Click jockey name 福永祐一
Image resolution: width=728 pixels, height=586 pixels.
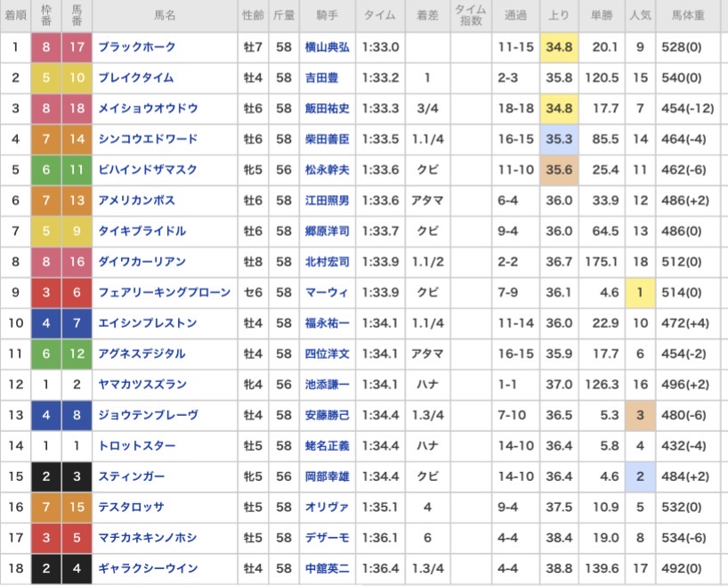327,323
